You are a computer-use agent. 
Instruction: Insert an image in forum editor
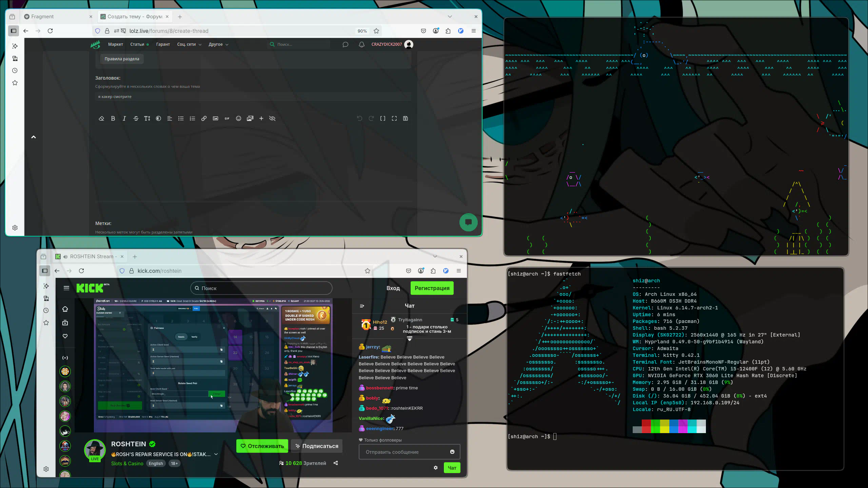click(x=215, y=118)
